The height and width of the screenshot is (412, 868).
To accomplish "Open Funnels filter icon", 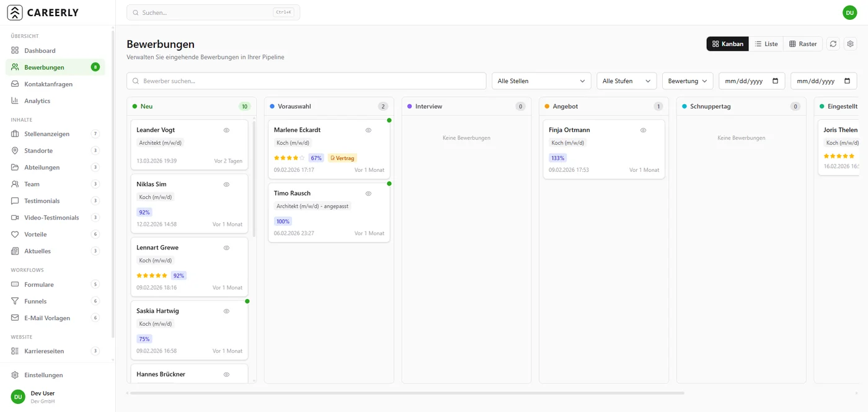I will click(x=15, y=302).
